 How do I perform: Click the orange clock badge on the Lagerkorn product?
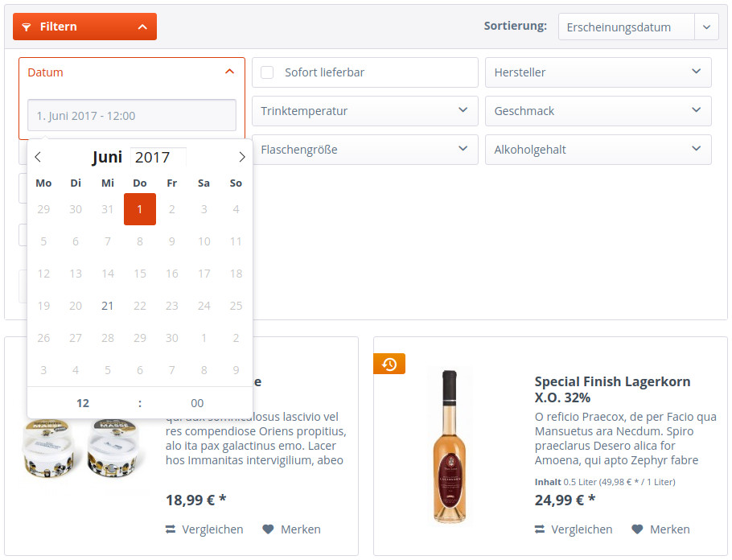389,364
